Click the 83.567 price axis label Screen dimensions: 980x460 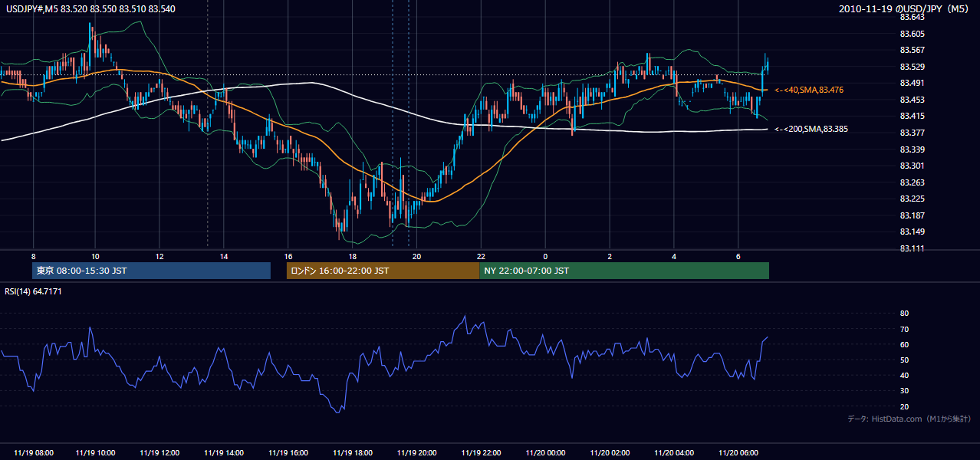pos(912,50)
